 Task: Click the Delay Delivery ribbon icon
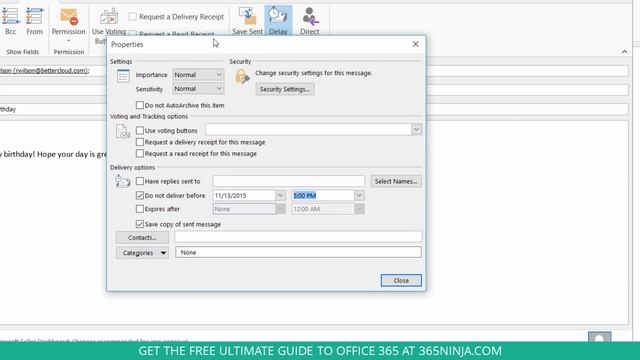tap(278, 16)
